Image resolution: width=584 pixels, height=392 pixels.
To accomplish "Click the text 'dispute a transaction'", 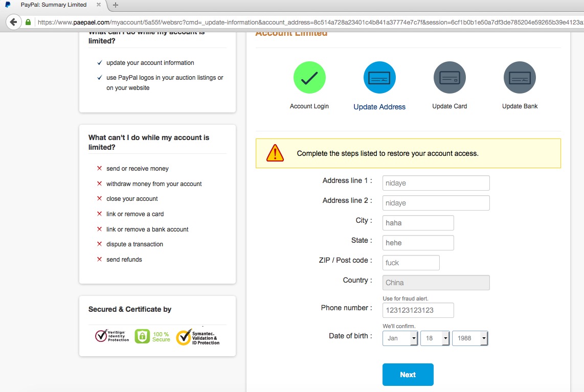I will [x=135, y=244].
